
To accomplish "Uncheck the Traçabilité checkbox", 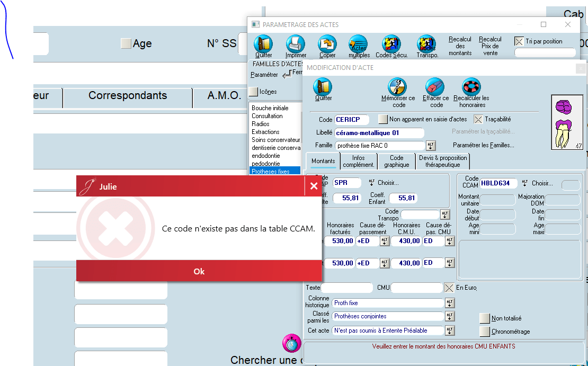I will 478,119.
